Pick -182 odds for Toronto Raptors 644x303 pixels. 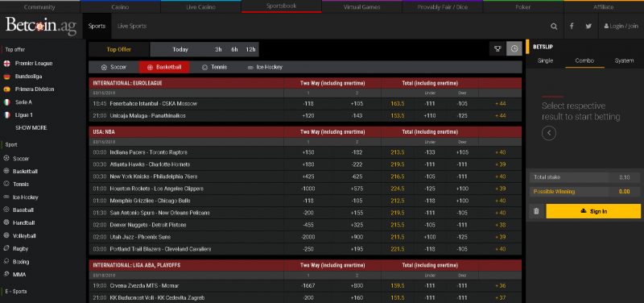click(357, 152)
